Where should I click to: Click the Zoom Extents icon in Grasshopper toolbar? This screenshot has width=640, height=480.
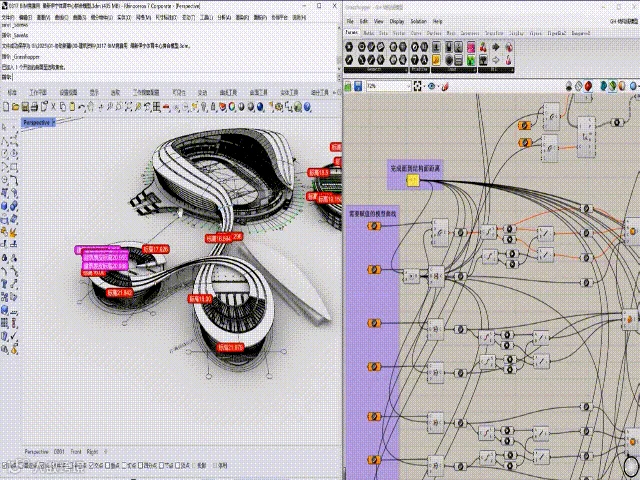click(x=417, y=86)
